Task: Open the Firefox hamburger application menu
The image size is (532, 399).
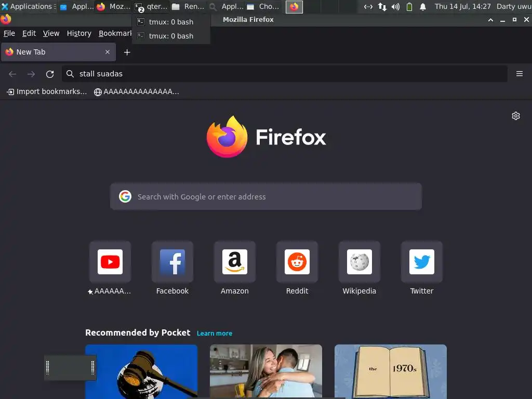Action: tap(519, 74)
